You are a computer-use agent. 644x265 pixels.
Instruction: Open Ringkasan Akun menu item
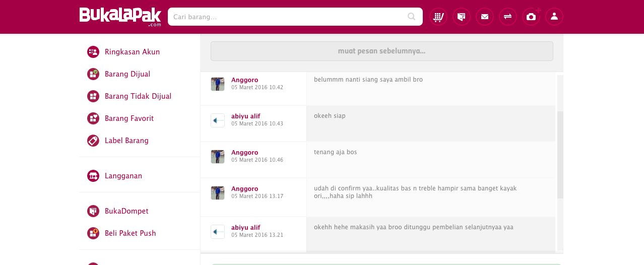pyautogui.click(x=132, y=52)
